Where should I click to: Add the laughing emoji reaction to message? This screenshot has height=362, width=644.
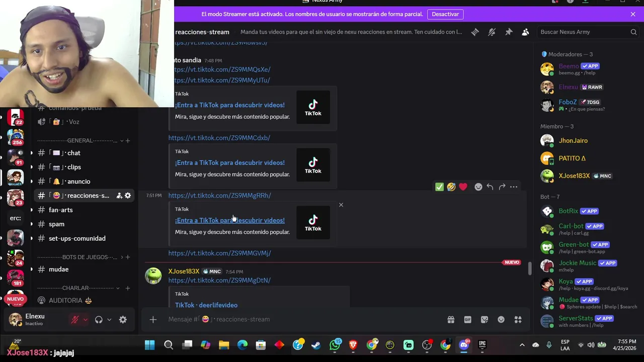(x=451, y=187)
